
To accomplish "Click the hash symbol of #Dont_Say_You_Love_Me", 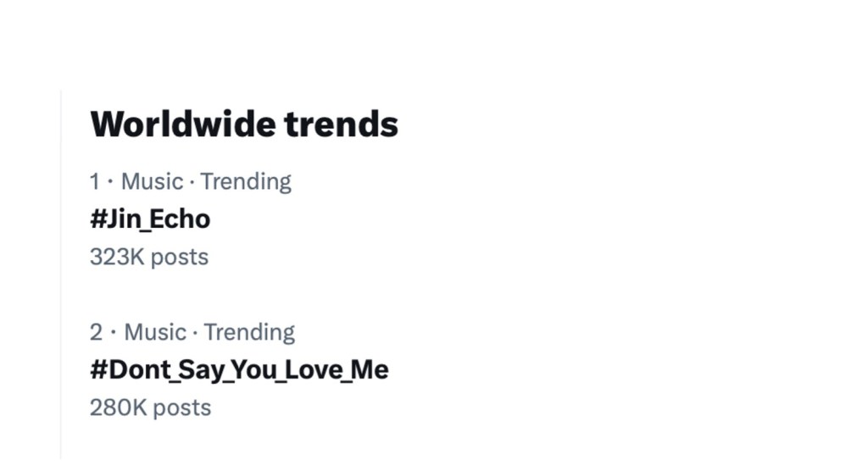I will [x=97, y=370].
